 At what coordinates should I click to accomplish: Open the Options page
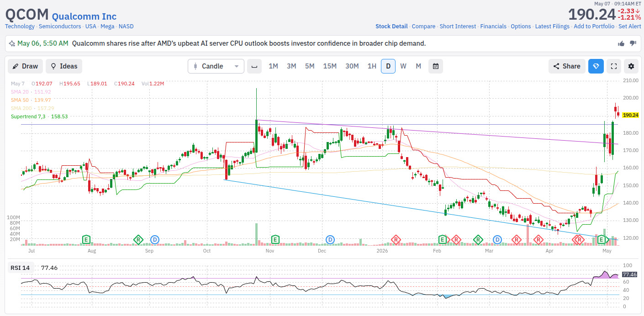tap(521, 26)
